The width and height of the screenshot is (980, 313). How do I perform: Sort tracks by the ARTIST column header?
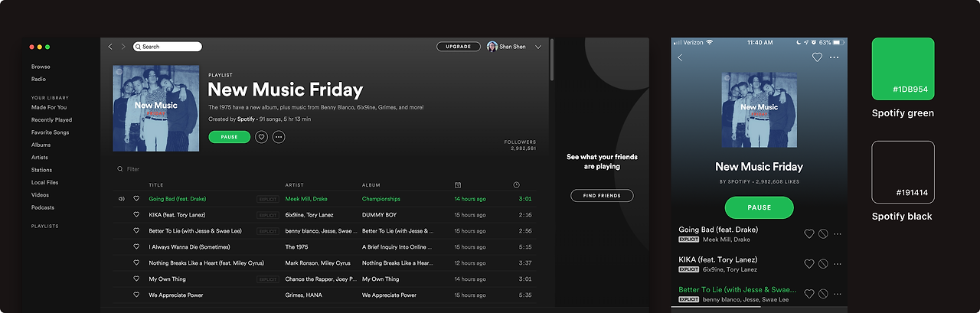295,185
